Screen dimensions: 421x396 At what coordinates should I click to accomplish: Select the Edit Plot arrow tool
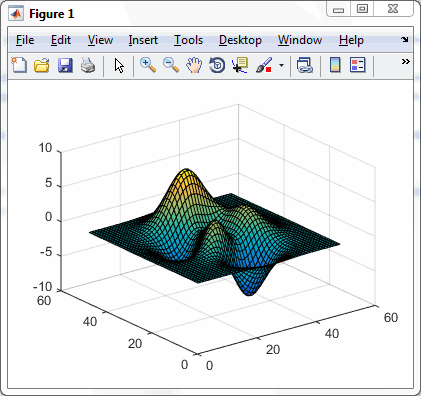(x=119, y=65)
